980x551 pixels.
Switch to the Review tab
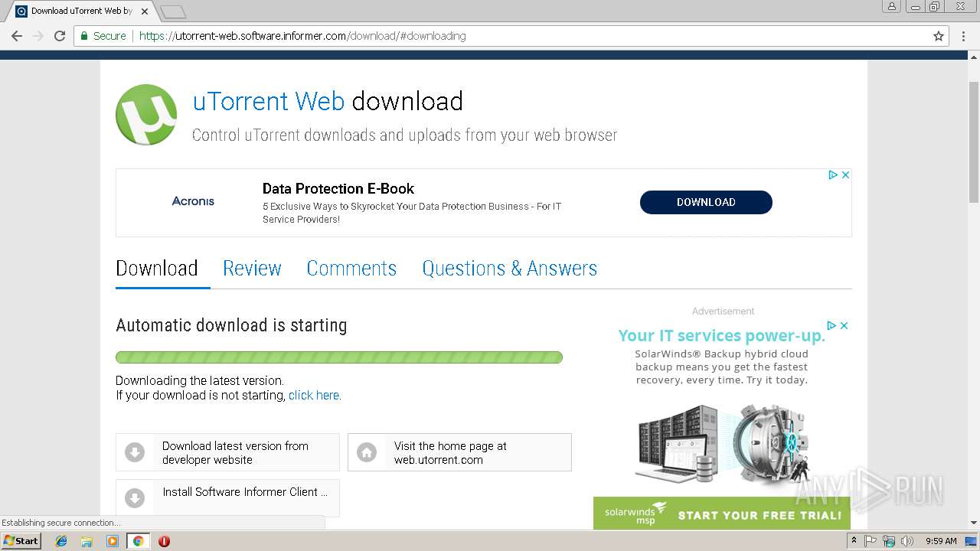252,269
